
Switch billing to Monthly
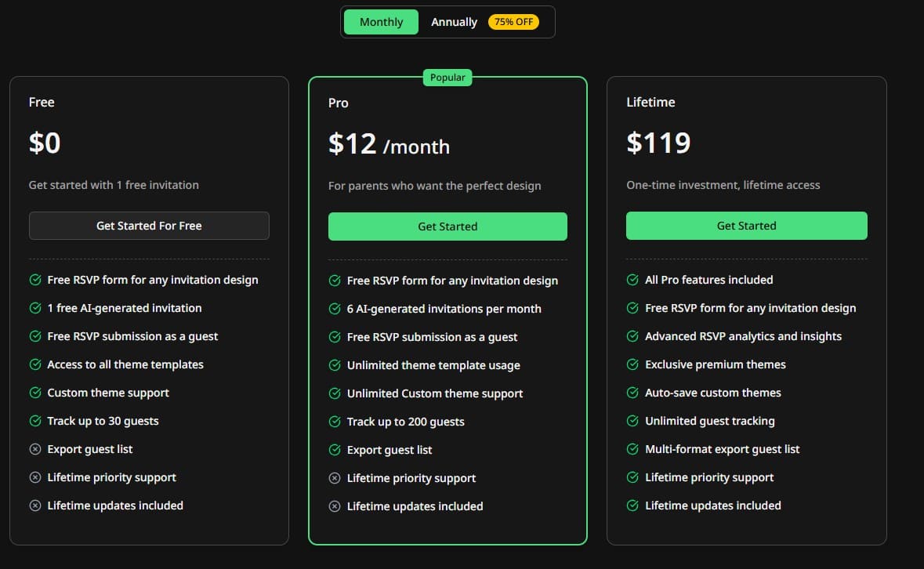(x=381, y=22)
